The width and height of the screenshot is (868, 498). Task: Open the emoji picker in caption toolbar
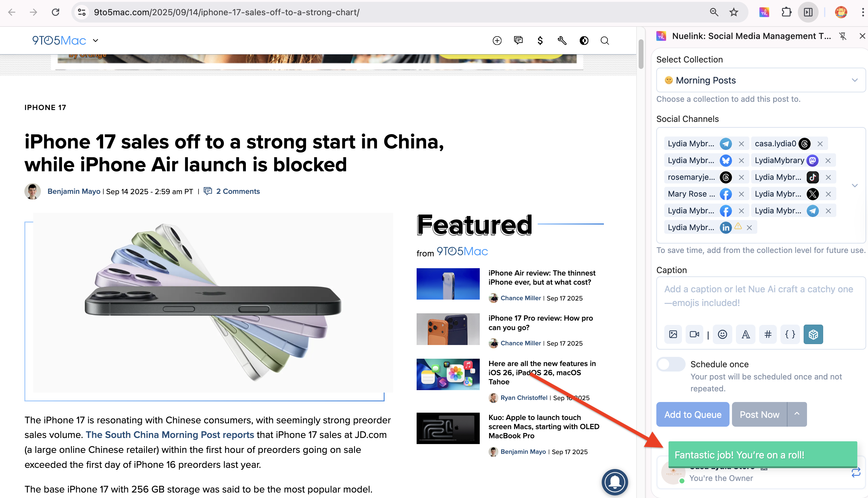[722, 334]
